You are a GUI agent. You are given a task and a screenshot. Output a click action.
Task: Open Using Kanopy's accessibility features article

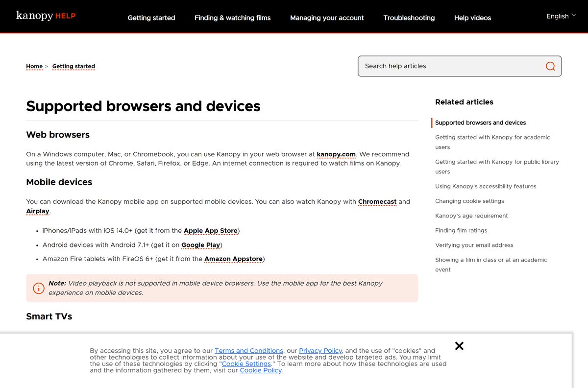[x=486, y=186]
